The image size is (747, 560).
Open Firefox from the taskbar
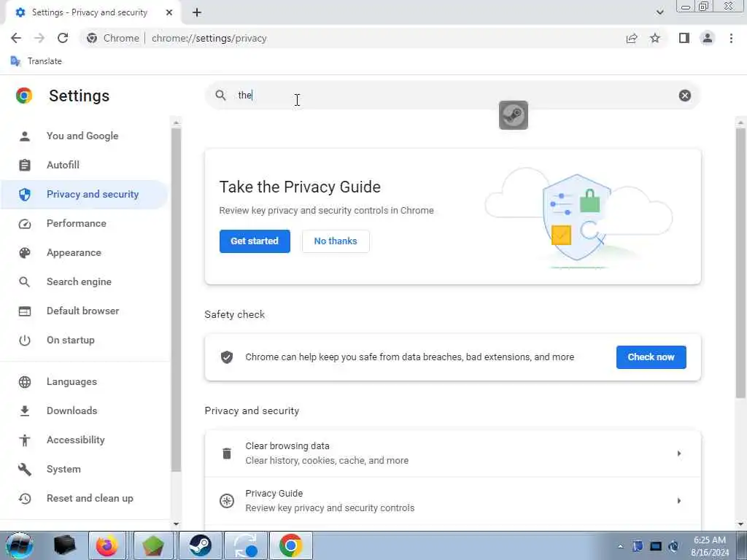[107, 545]
